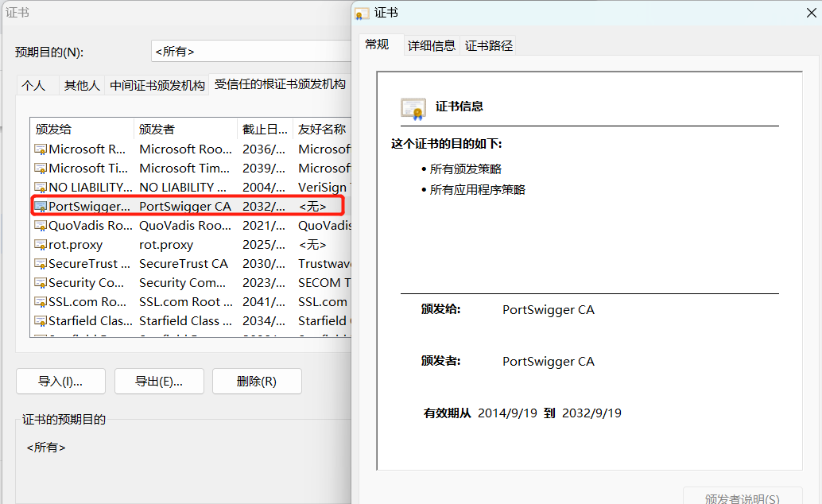Sort by the 颁发者 column header
The height and width of the screenshot is (504, 822).
pyautogui.click(x=185, y=129)
